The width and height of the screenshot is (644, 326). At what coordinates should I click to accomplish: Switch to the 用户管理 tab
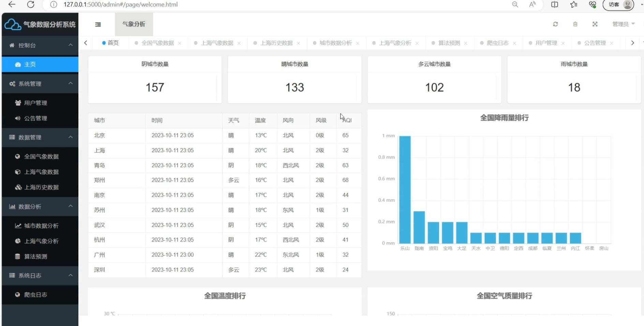pyautogui.click(x=546, y=43)
